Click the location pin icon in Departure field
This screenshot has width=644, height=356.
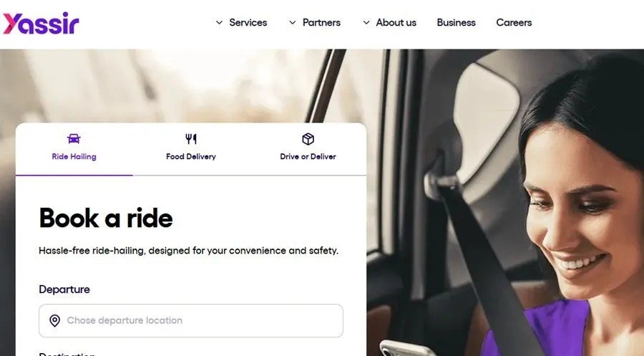pos(54,321)
